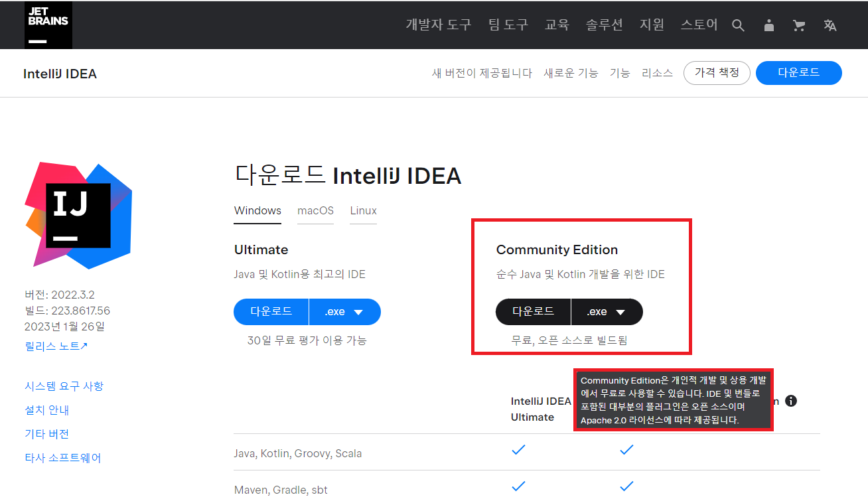Click the 가격 책정 button
The width and height of the screenshot is (868, 503).
coord(717,73)
